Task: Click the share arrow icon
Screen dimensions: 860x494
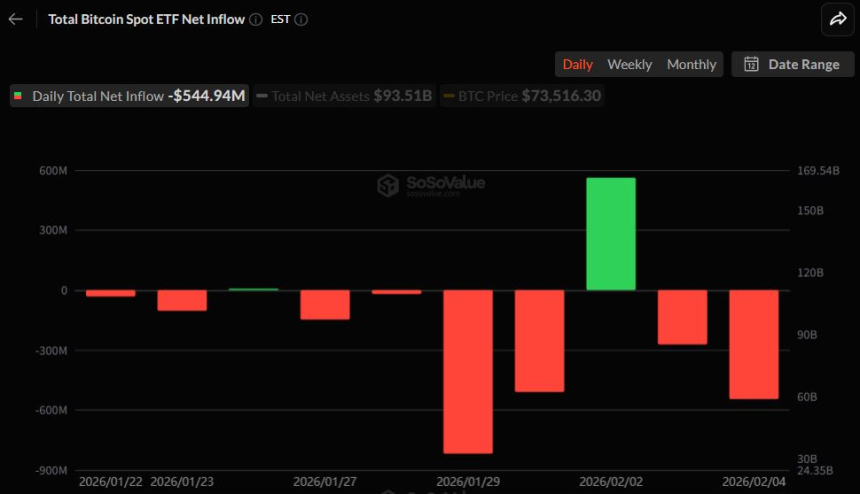Action: [835, 19]
